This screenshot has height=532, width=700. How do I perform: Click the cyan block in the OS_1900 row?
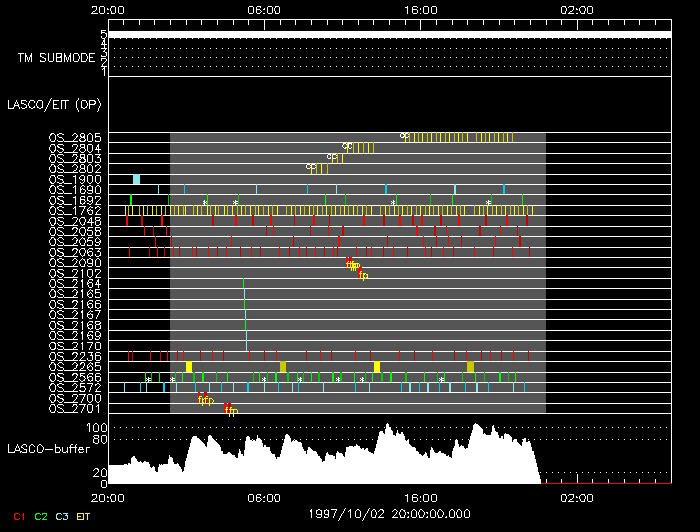click(136, 179)
